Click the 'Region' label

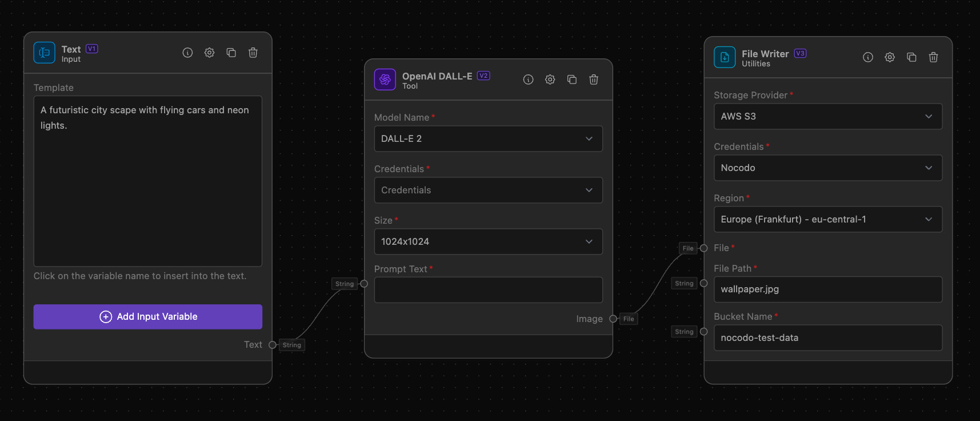click(729, 198)
